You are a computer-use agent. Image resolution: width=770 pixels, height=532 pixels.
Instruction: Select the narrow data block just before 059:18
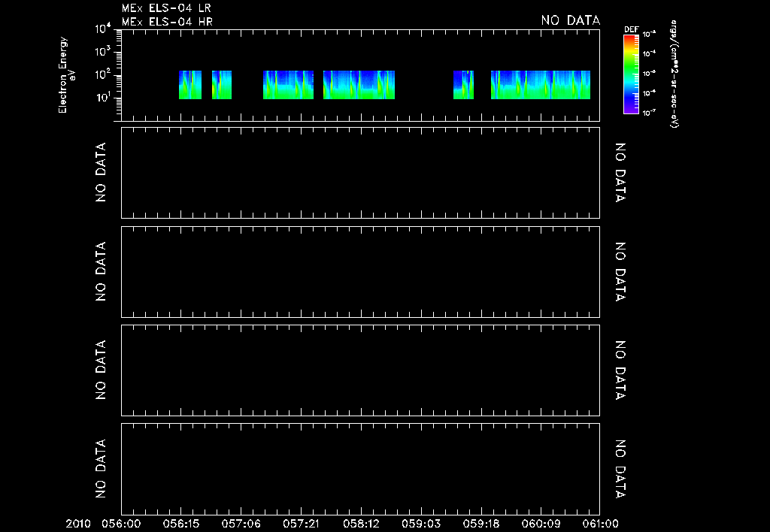tap(463, 85)
